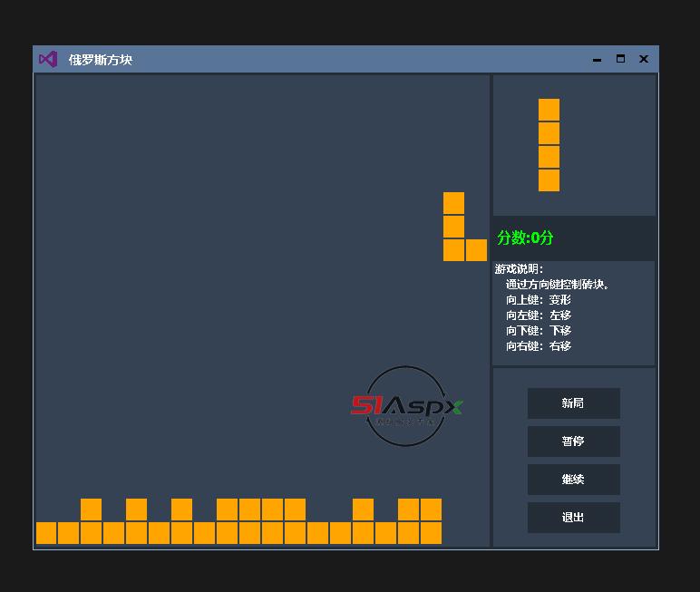The height and width of the screenshot is (592, 700).
Task: Select the 向下键: 下移 instruction line
Action: [539, 331]
